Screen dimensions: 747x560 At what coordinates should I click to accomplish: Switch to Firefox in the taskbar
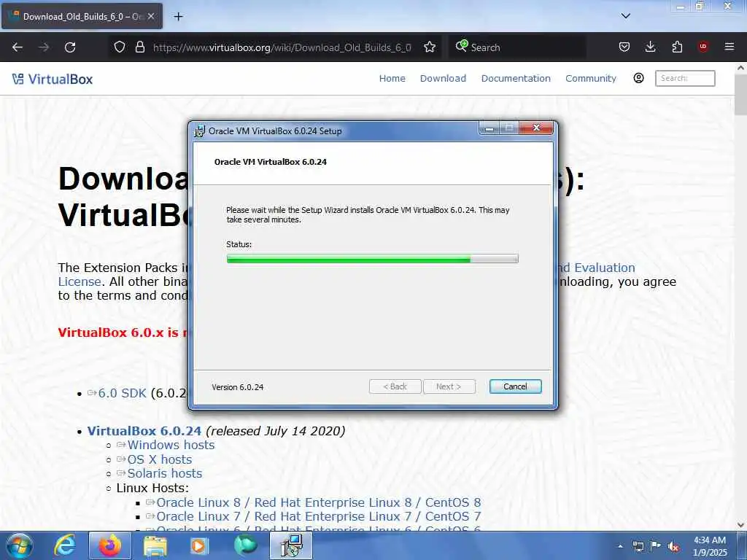[109, 545]
